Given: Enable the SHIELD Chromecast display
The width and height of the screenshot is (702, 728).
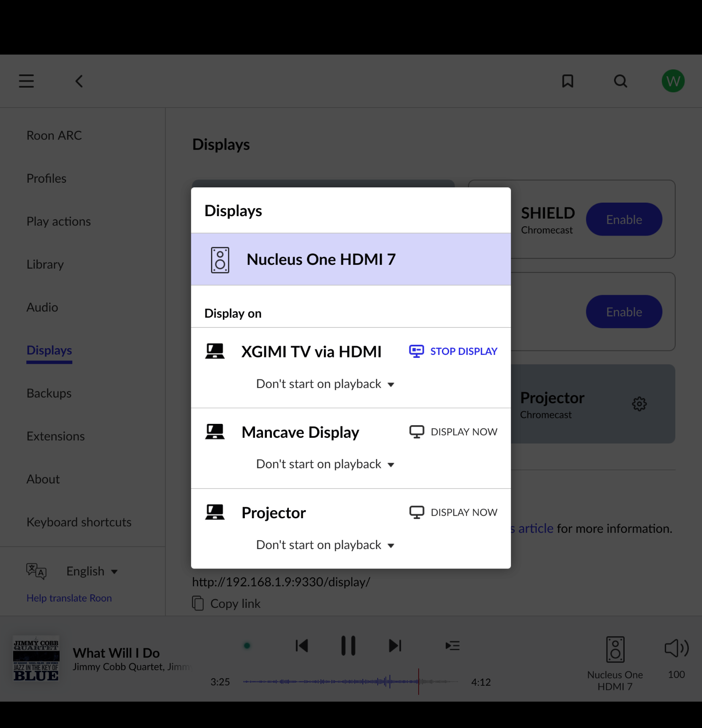Looking at the screenshot, I should click(624, 220).
